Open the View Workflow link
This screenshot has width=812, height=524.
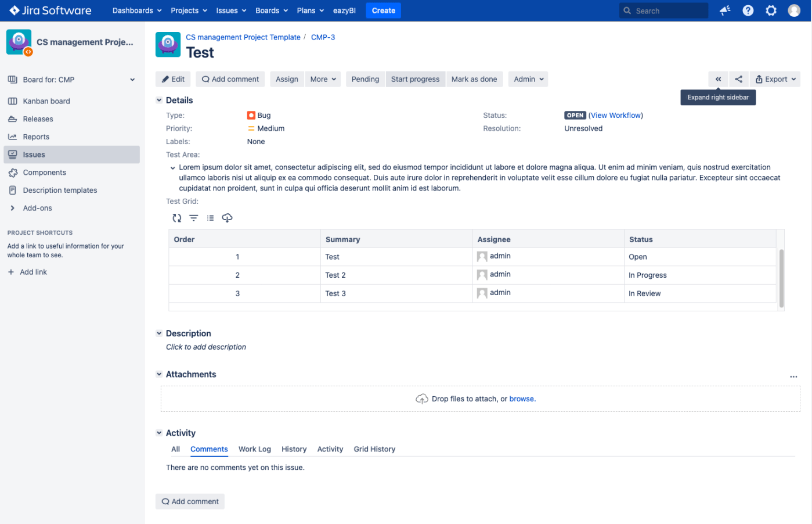pos(615,116)
